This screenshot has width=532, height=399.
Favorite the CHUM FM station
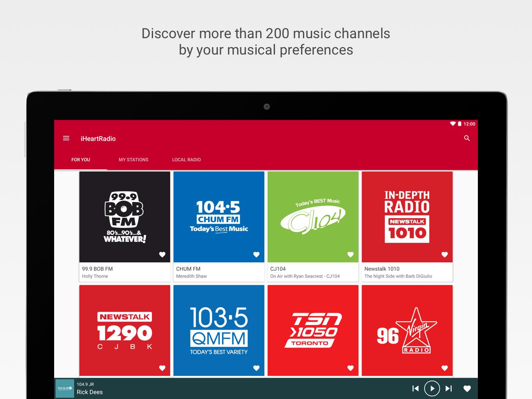coord(256,255)
